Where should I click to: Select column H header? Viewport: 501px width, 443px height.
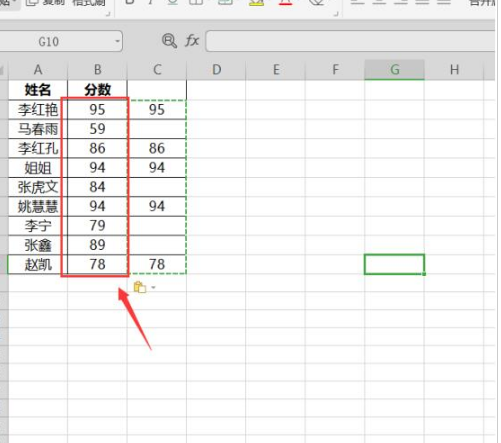[454, 70]
